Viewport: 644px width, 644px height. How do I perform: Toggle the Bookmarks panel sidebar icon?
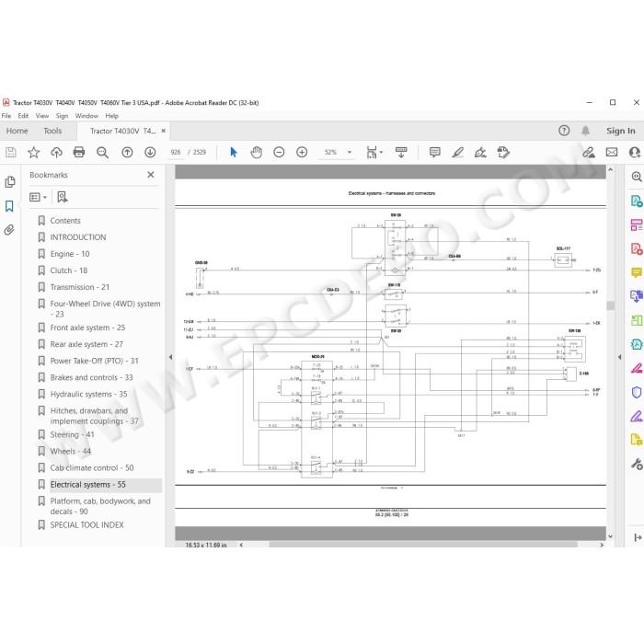(x=9, y=206)
